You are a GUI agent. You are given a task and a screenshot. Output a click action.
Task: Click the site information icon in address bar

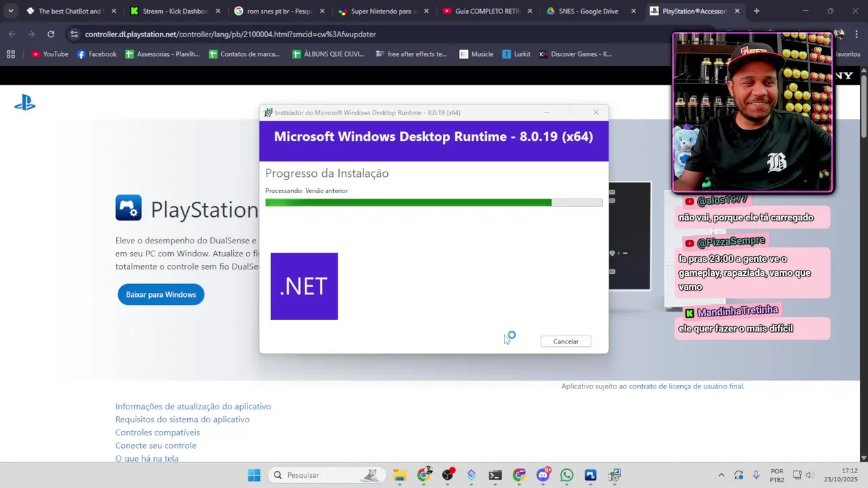74,34
